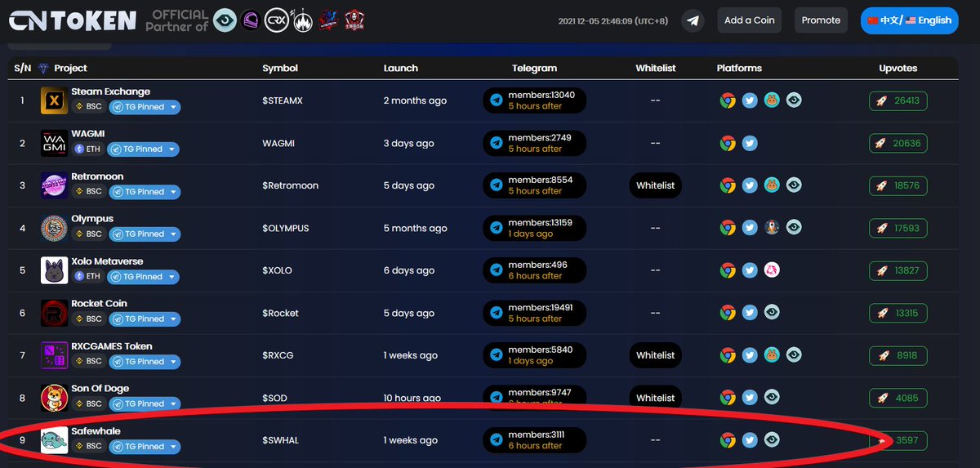Expand TG Pinned dropdown for Safewhale
Screen dimensions: 980x468
click(144, 447)
